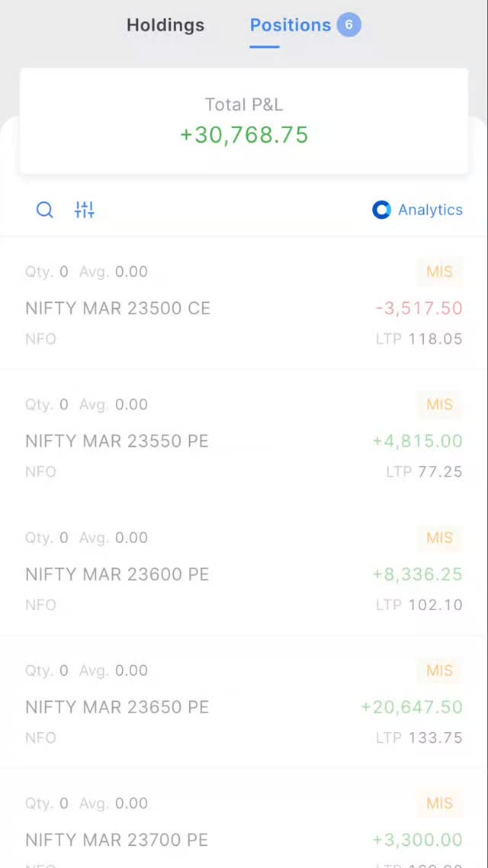This screenshot has width=488, height=868.
Task: Tap MIS tag on 23500 CE
Action: pos(439,272)
